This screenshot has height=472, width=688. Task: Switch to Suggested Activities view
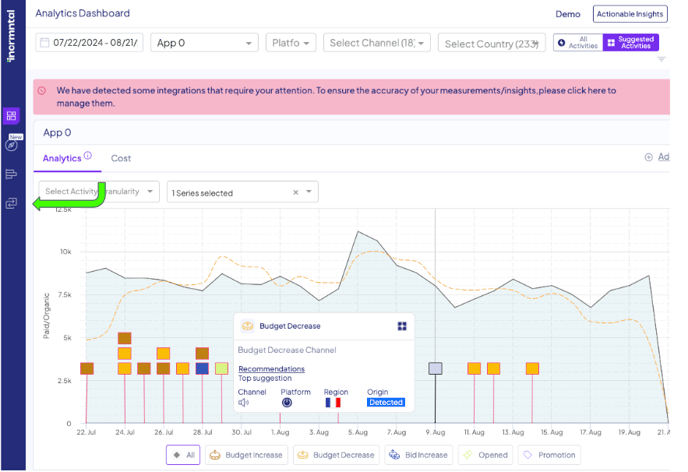631,43
